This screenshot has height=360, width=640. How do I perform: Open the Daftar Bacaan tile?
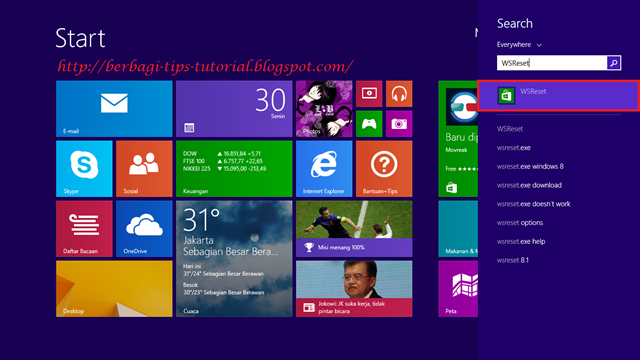pos(84,229)
